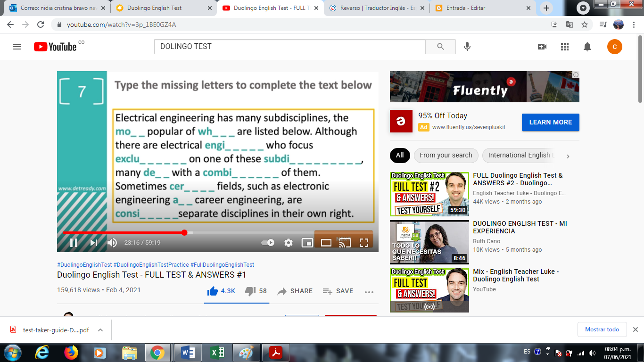Screen dimensions: 644x362
Task: Search with voice microphone
Action: click(x=467, y=47)
